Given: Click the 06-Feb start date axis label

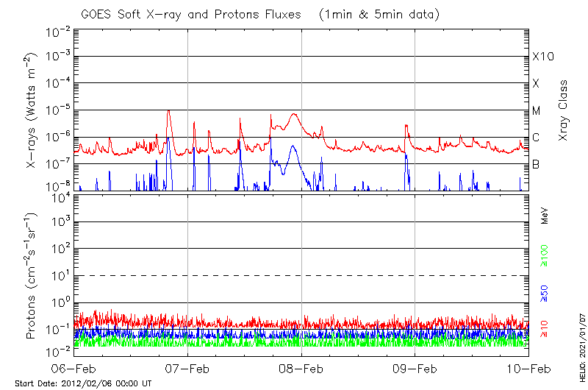Looking at the screenshot, I should point(76,369).
